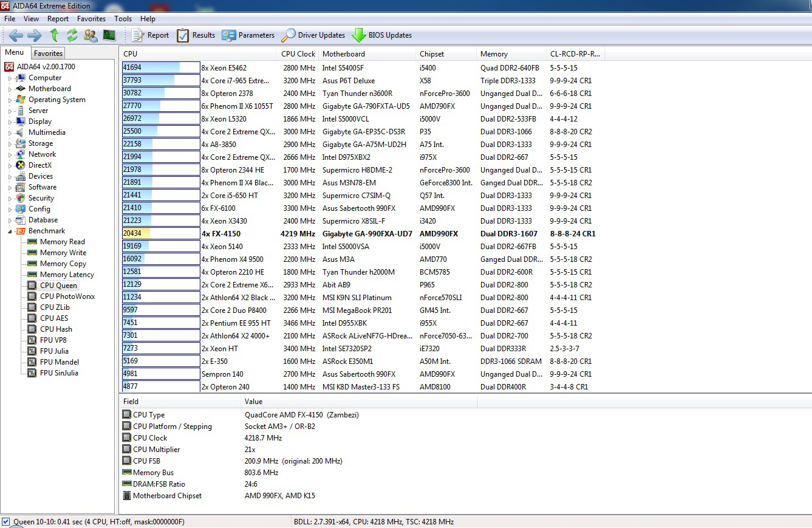Sort by the CL-RCD-RP-R... column header
The height and width of the screenshot is (528, 812).
[x=575, y=54]
